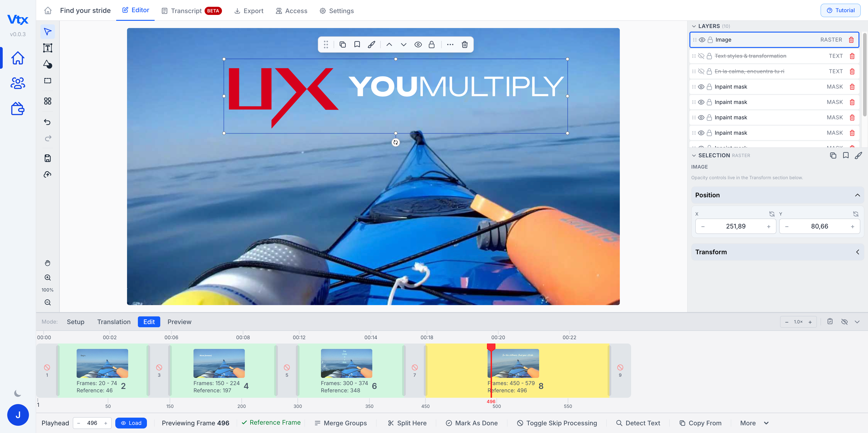868x433 pixels.
Task: Open the sidebar wallet icon
Action: (x=18, y=108)
